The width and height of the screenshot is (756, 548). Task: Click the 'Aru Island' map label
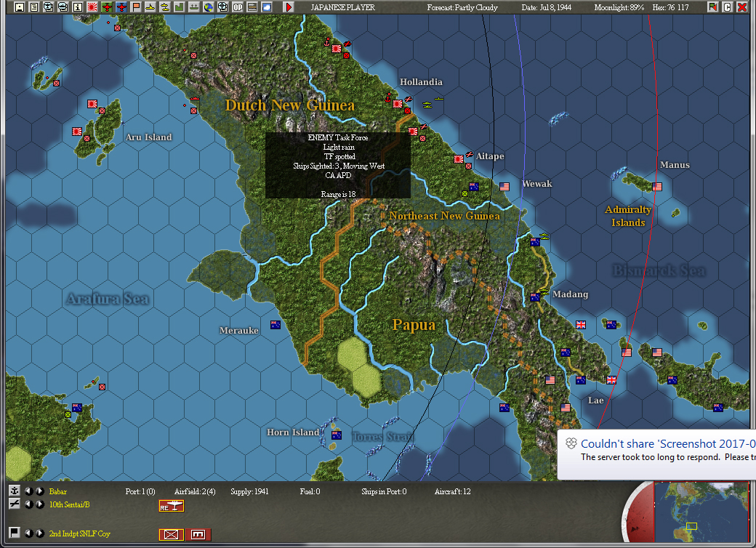tap(148, 137)
